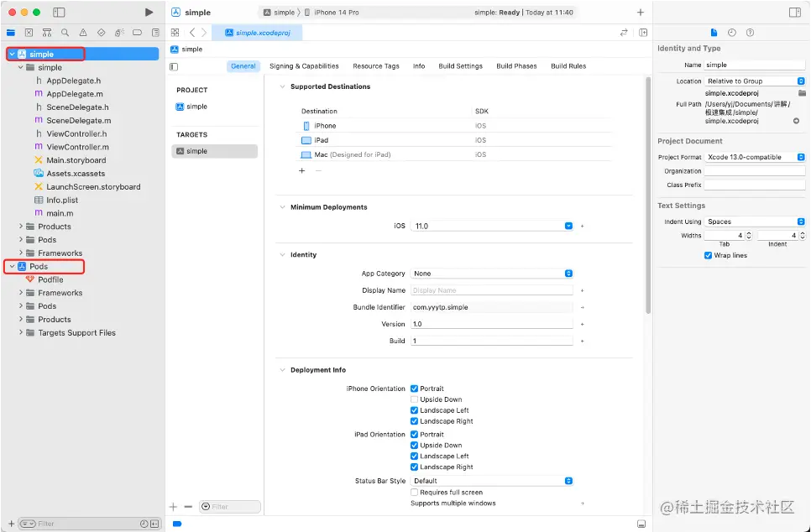Viewport: 811px width, 532px height.
Task: Toggle iPhone Landscape Right checkbox
Action: pos(414,421)
